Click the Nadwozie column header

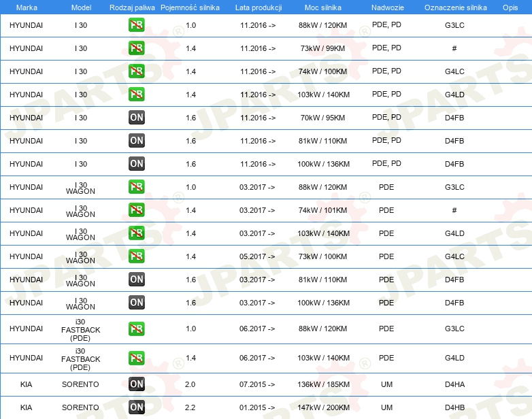click(388, 7)
